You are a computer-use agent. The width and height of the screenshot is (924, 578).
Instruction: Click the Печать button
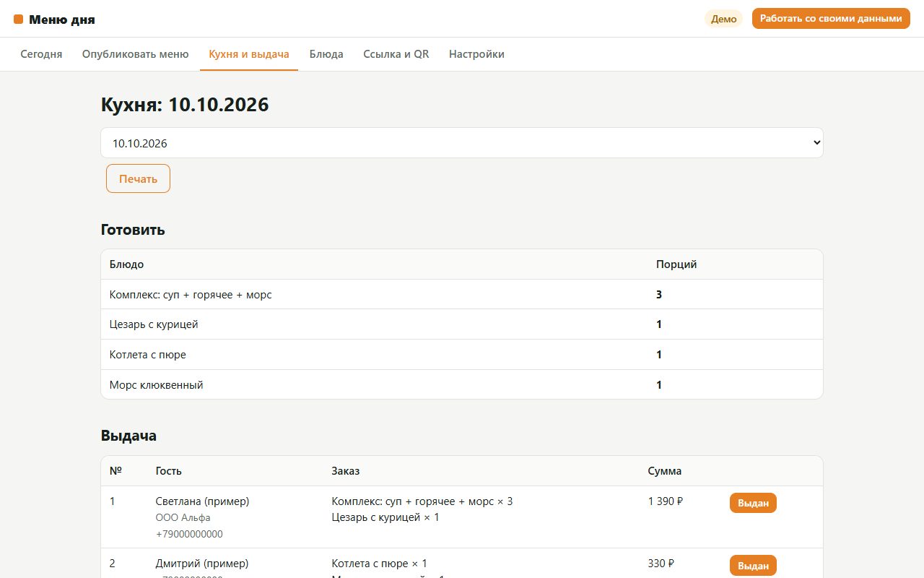tap(138, 178)
